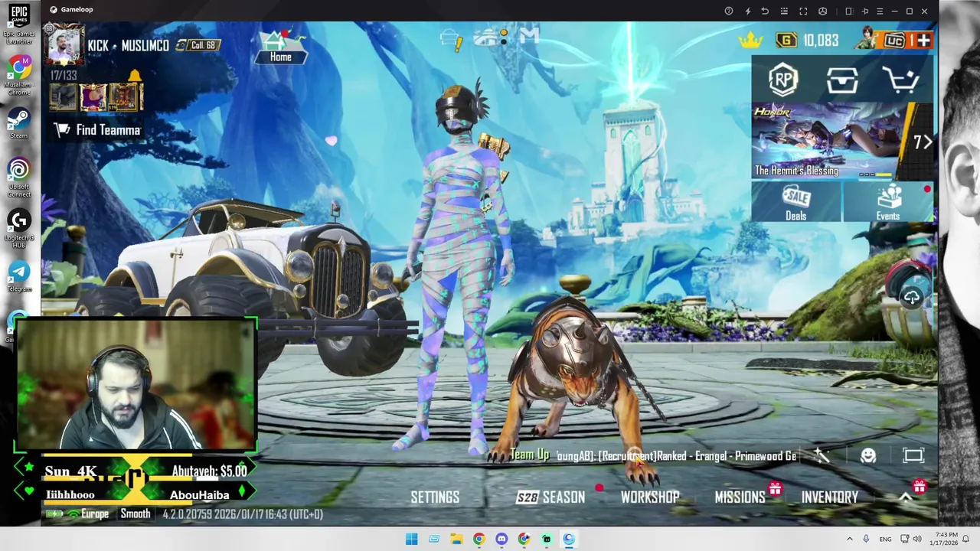Click the Home button

281,47
